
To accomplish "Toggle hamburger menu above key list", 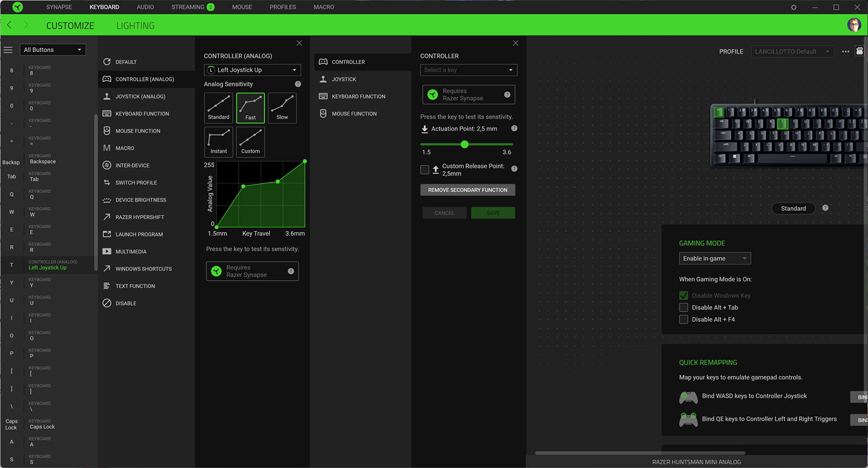I will (x=8, y=50).
